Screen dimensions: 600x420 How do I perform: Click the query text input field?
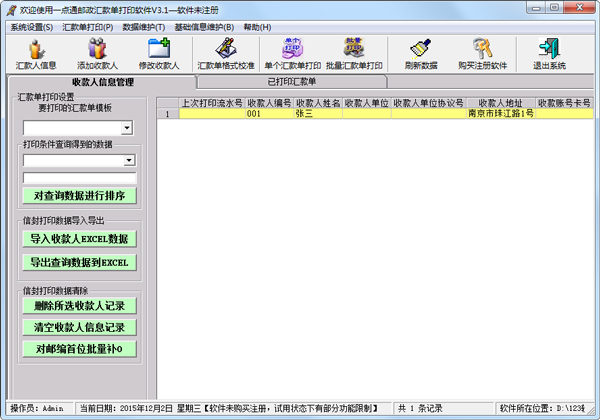[79, 177]
